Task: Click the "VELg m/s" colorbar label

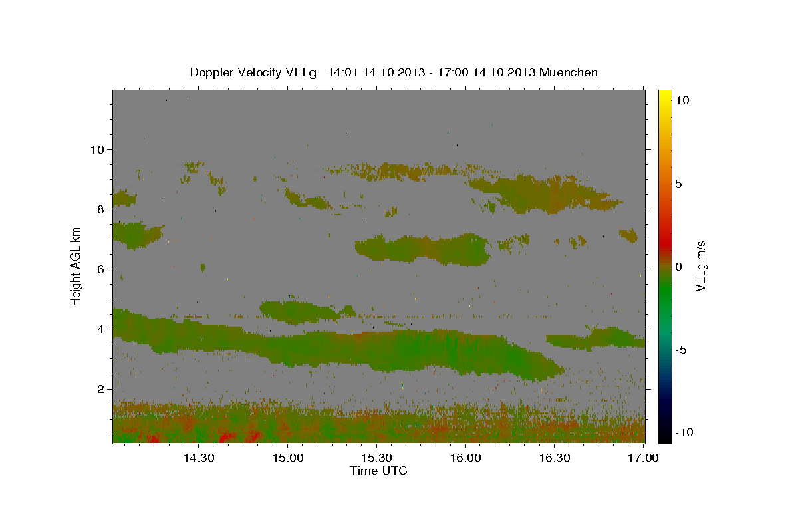Action: [700, 267]
